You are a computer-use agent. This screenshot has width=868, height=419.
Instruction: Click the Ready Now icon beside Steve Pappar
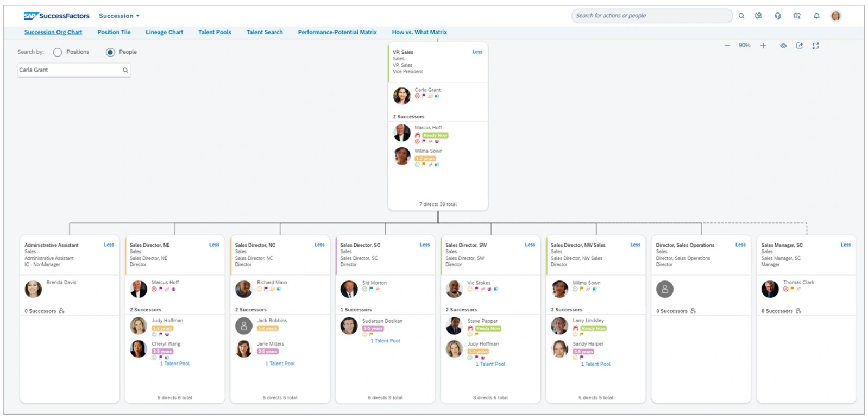tap(471, 328)
